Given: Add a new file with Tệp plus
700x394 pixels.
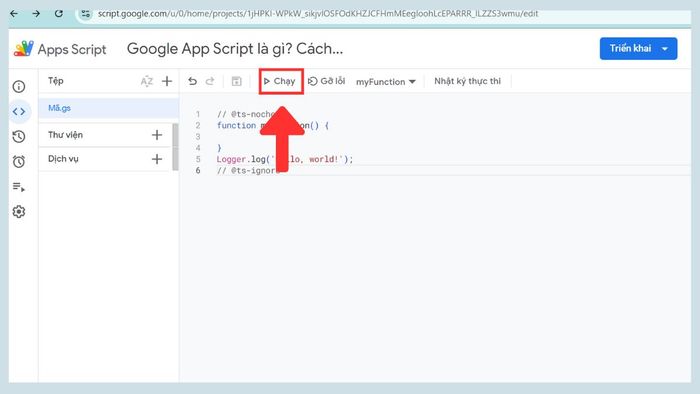Looking at the screenshot, I should [x=167, y=81].
